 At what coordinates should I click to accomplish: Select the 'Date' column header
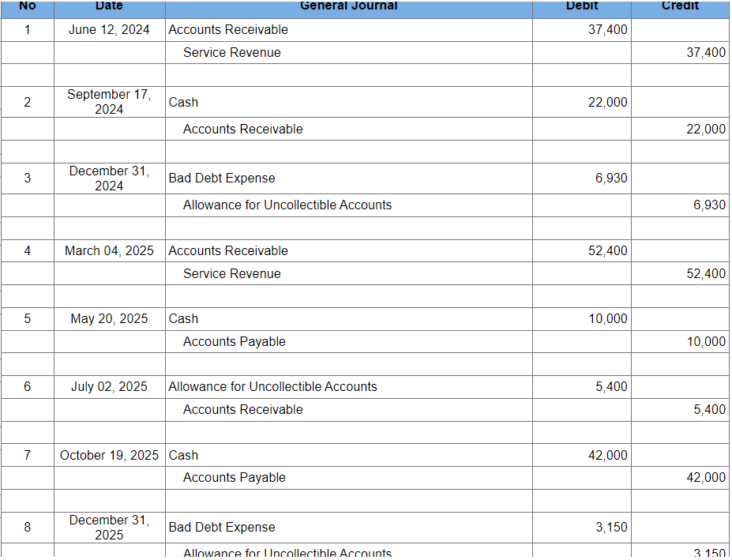coord(108,6)
